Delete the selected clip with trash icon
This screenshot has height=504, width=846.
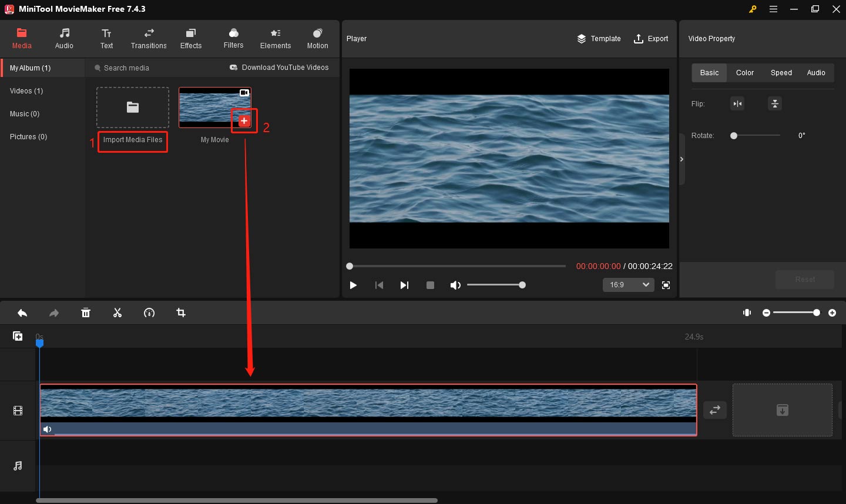86,313
